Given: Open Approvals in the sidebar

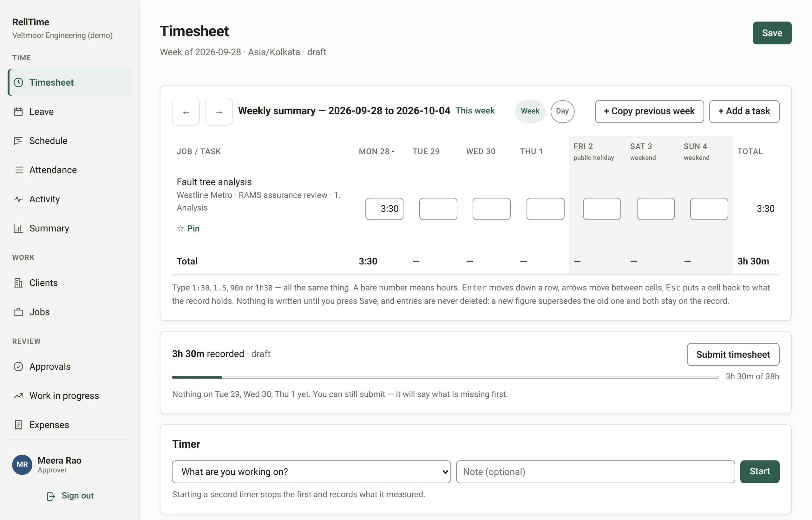Looking at the screenshot, I should click(x=69, y=366).
